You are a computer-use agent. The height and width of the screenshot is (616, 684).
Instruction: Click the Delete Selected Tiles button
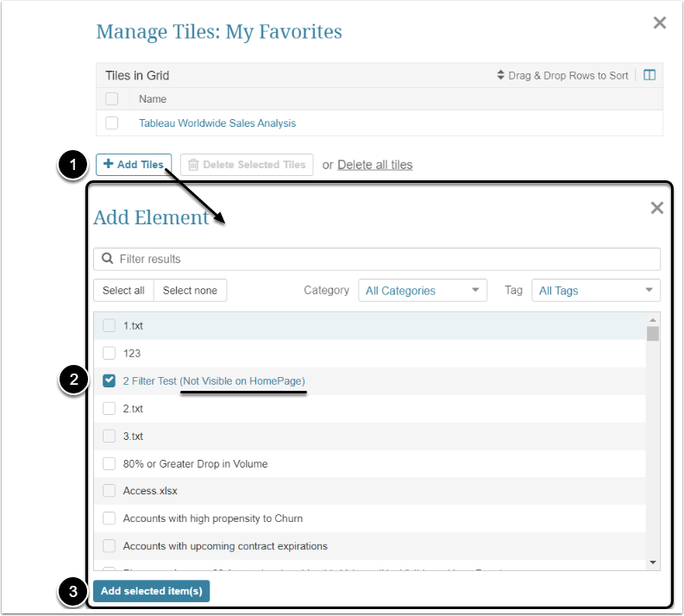tap(247, 165)
